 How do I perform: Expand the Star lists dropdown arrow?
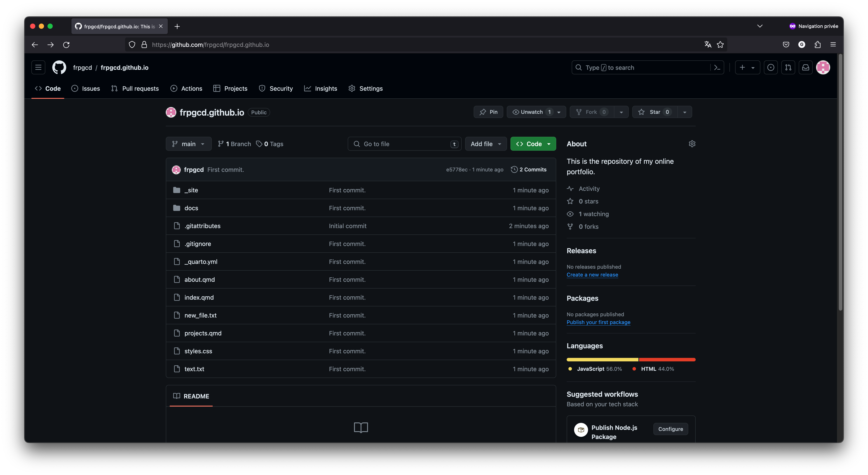685,112
